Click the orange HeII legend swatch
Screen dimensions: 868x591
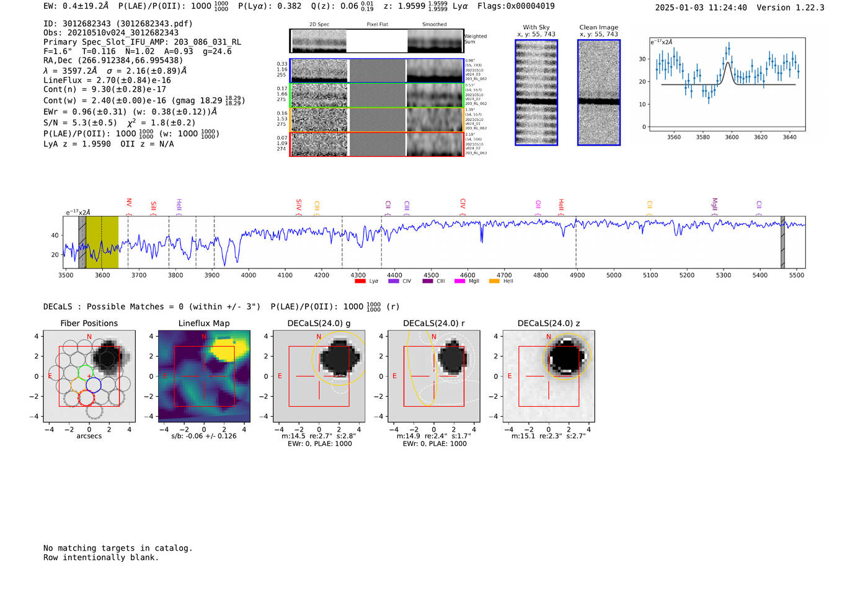(x=494, y=282)
